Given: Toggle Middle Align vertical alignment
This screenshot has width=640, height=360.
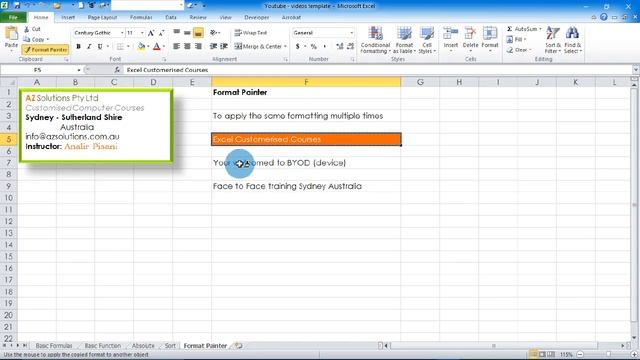Looking at the screenshot, I should (187, 33).
